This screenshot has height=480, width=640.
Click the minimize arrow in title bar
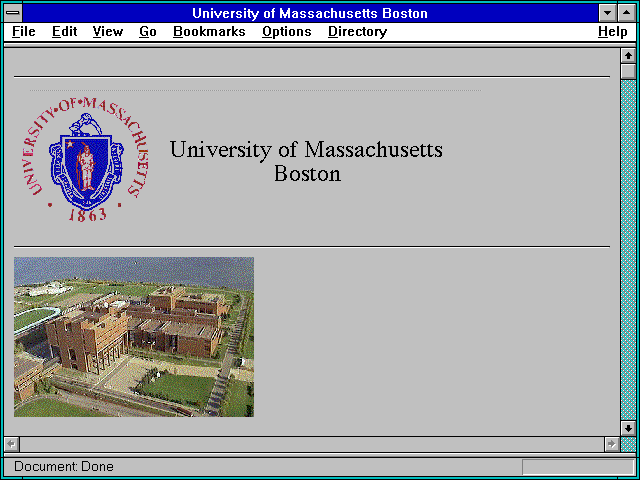point(607,13)
